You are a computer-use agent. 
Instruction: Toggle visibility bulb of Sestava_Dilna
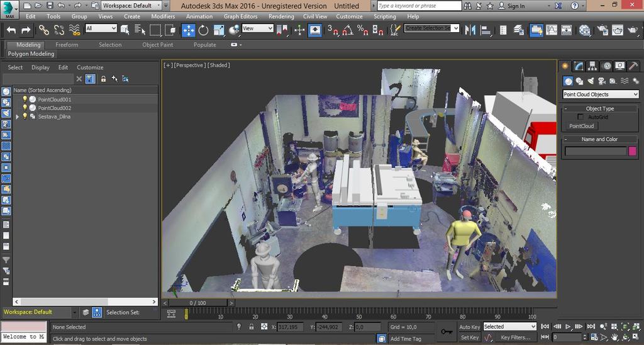tap(25, 116)
